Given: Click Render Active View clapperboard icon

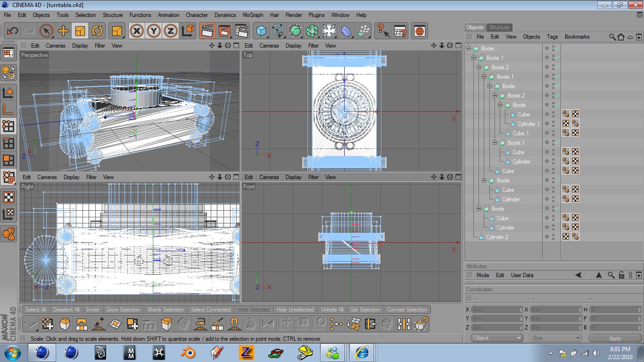Looking at the screenshot, I should coord(207,31).
